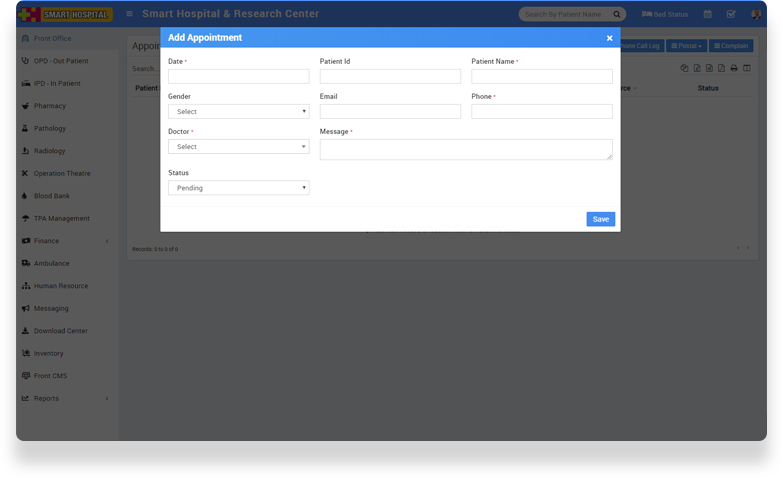The height and width of the screenshot is (478, 783).
Task: Open the Gender dropdown
Action: (238, 112)
